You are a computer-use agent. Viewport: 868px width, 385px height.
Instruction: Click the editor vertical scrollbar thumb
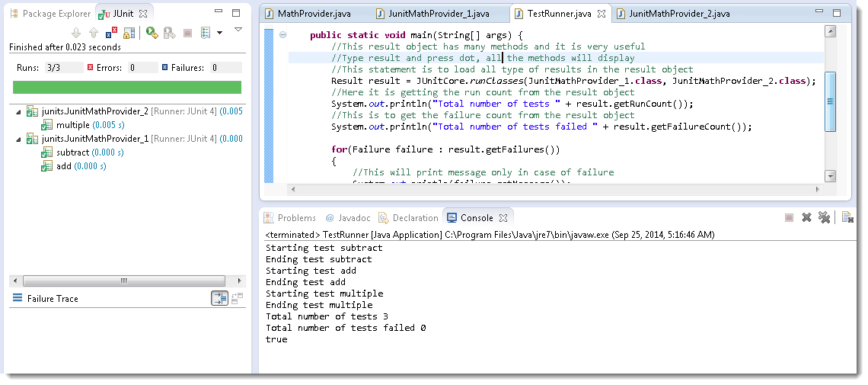(830, 102)
